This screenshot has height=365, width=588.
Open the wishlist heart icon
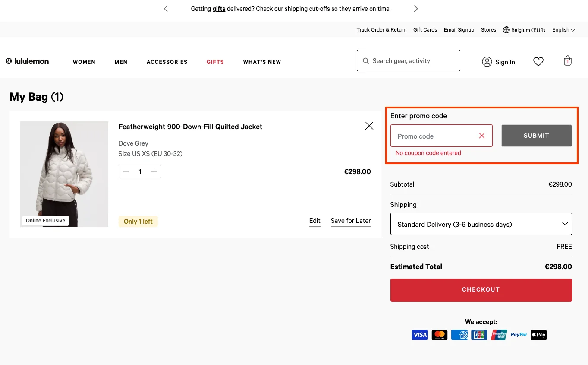538,61
